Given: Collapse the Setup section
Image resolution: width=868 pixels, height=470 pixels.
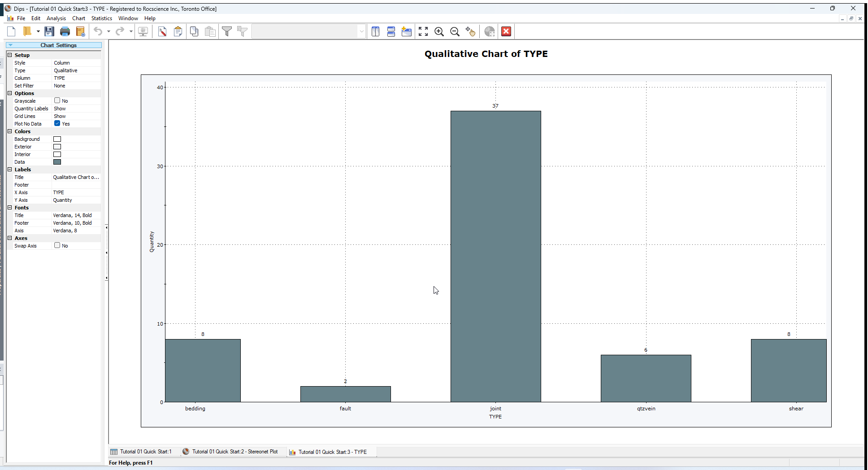Looking at the screenshot, I should point(10,55).
